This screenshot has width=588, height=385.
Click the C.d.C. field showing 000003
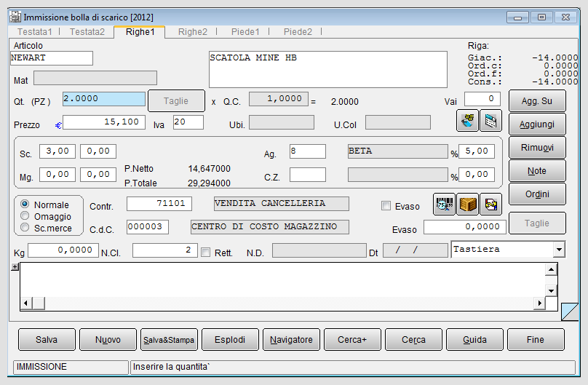(148, 227)
